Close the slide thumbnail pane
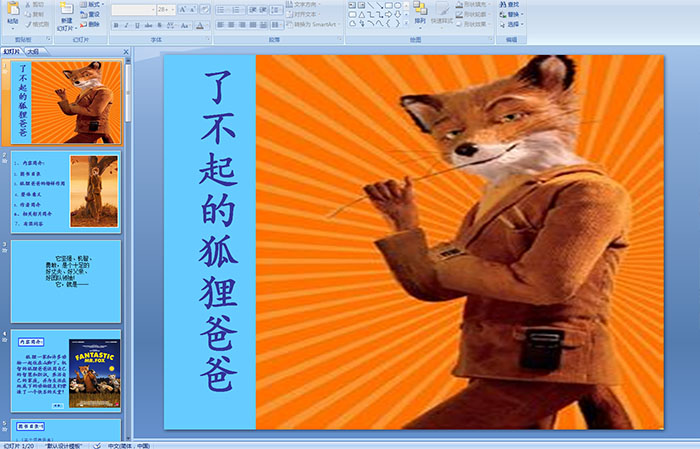Screen dimensions: 700x449 (x=126, y=52)
